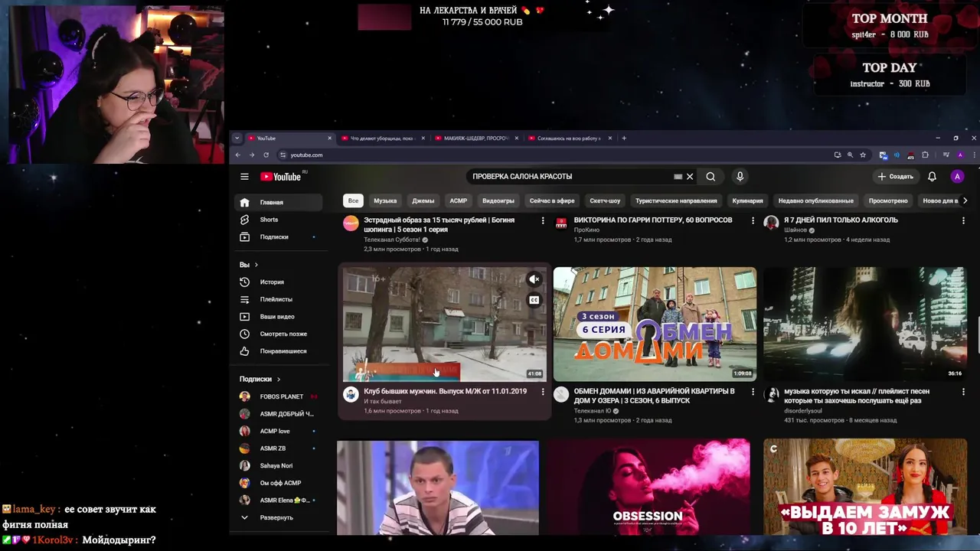The height and width of the screenshot is (551, 980).
Task: Select the Кулинария filter chip
Action: 747,201
